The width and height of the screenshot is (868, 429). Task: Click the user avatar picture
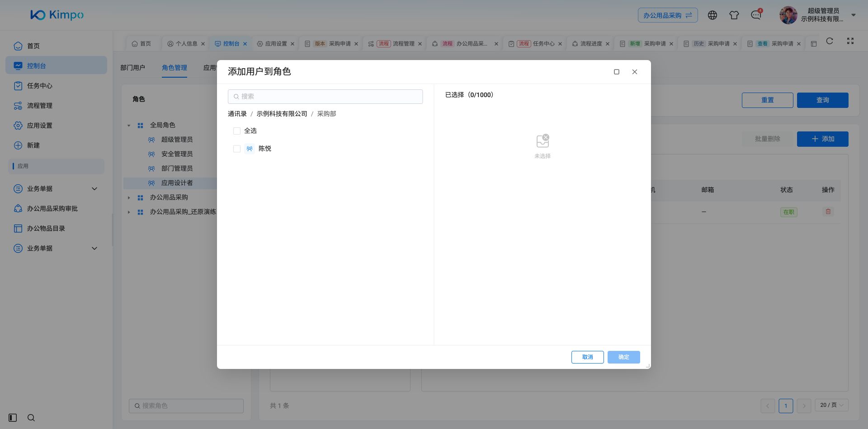tap(788, 15)
